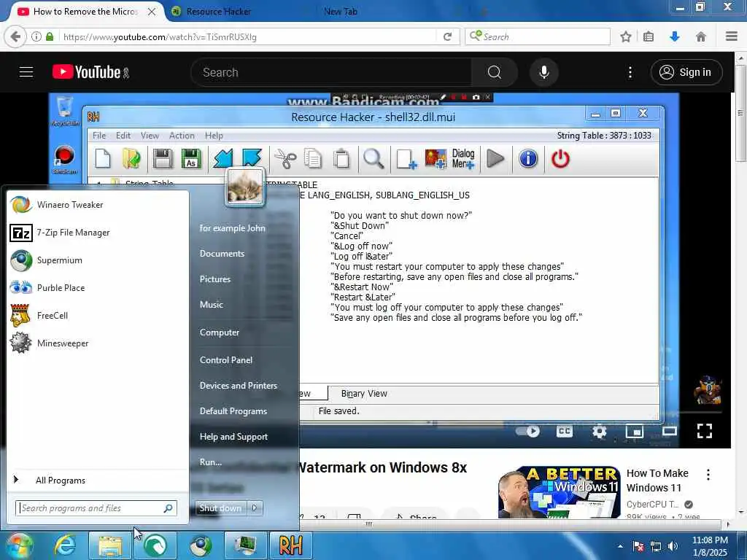Screen dimensions: 747x560
Task: Enter fullscreen on the video
Action: 704,431
